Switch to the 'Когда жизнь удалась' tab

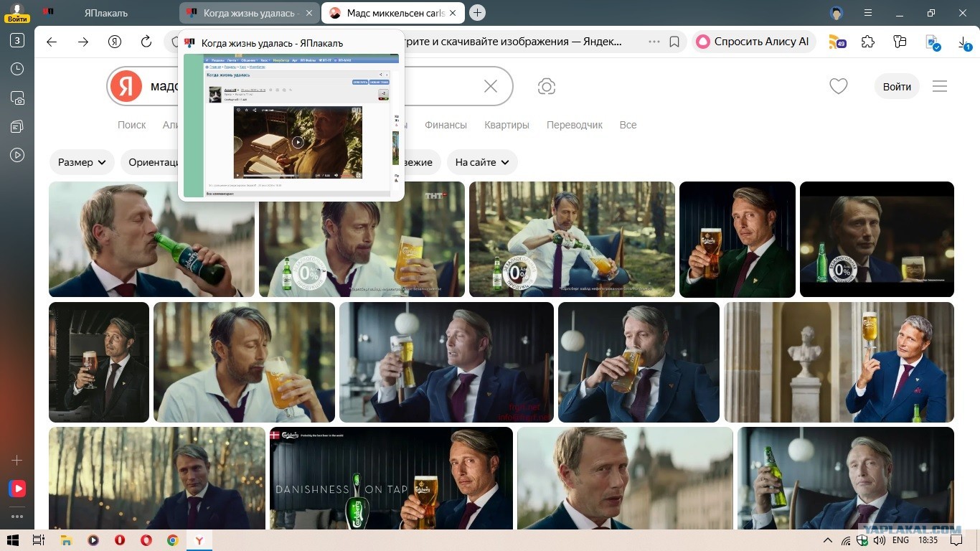point(249,13)
